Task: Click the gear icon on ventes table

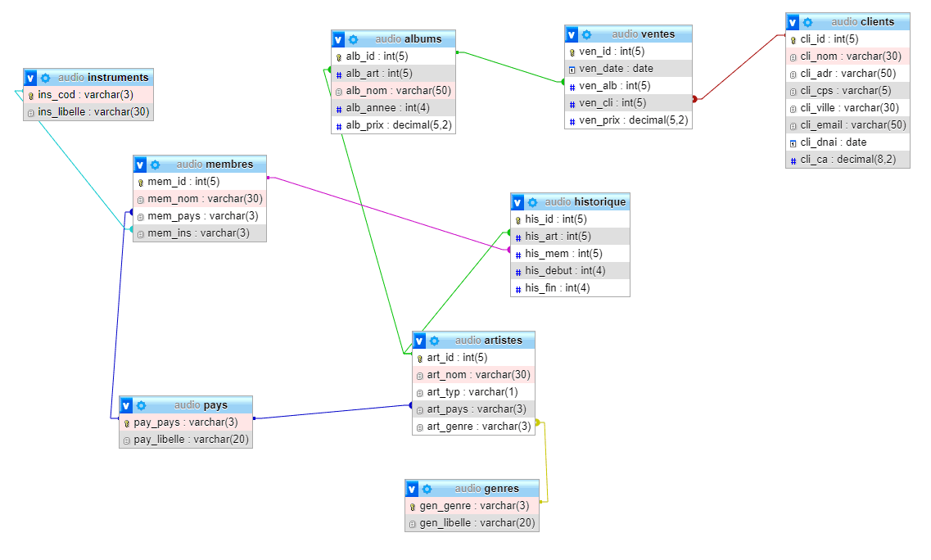Action: tap(586, 34)
